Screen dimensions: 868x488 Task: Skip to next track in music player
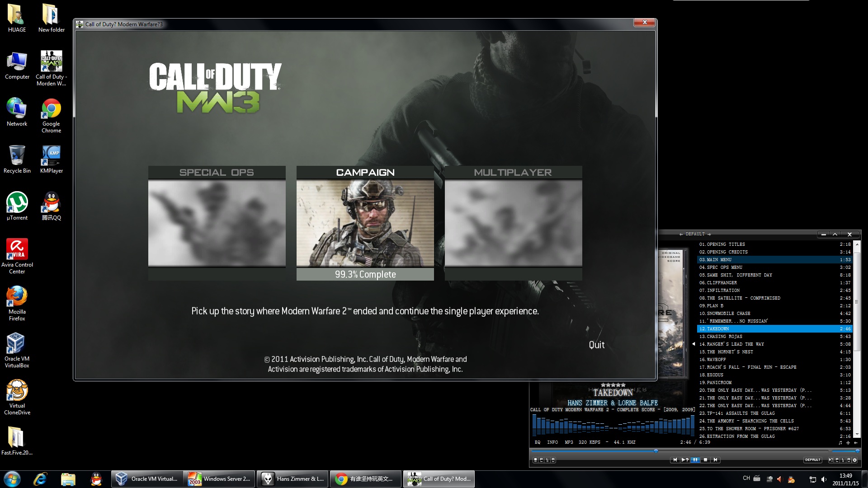point(715,460)
